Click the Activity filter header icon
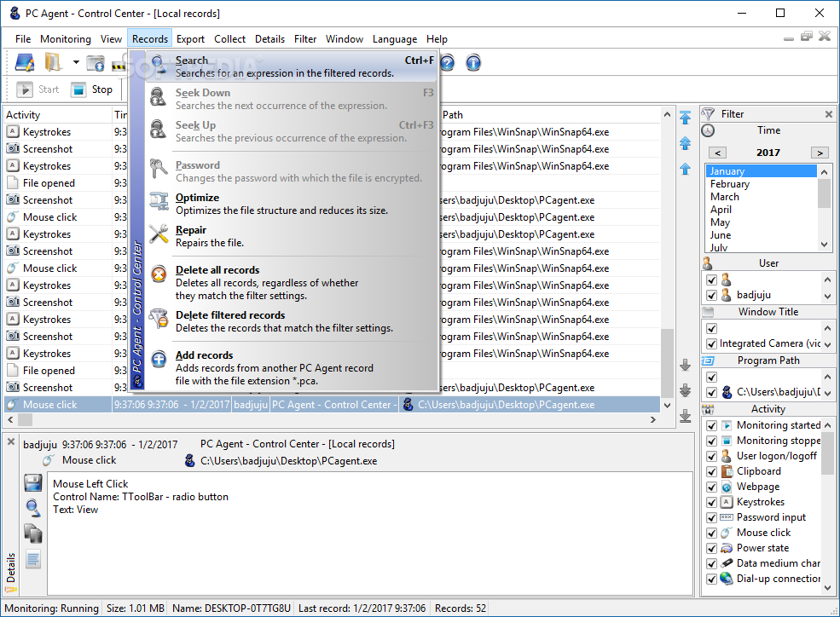 [708, 409]
